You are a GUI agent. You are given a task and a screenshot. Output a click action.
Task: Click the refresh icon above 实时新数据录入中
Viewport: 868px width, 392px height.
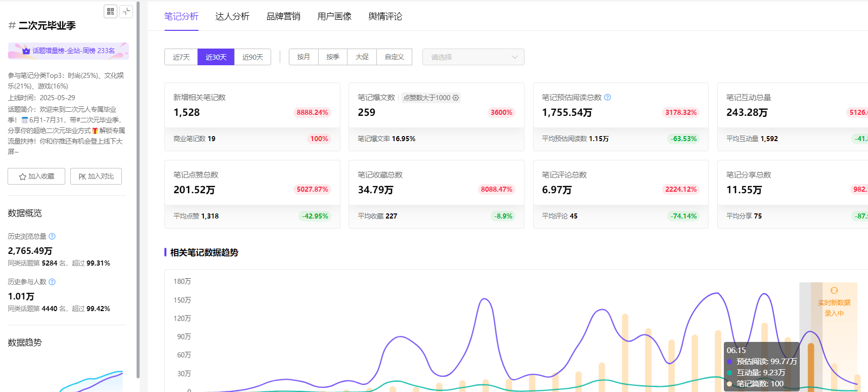(834, 290)
